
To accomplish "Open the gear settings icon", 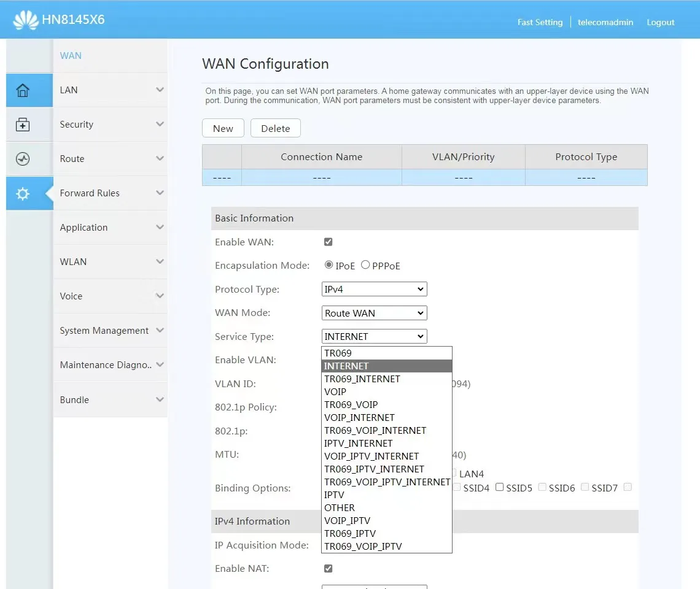I will (23, 194).
